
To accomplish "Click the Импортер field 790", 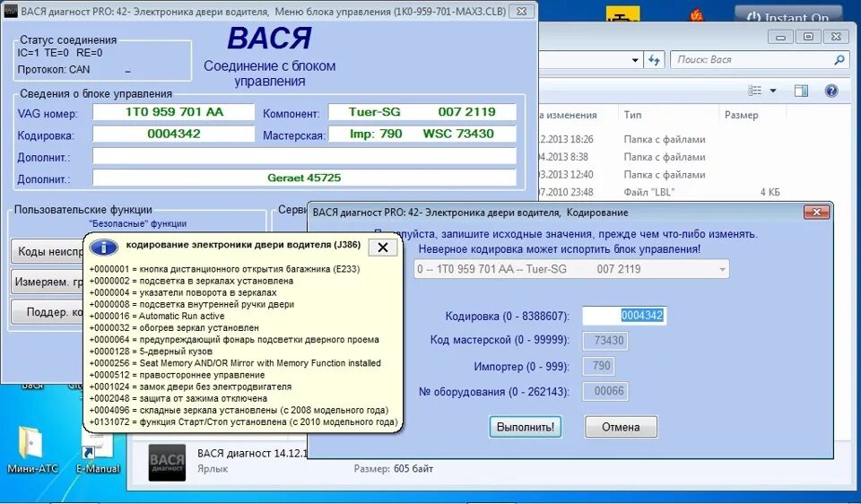I will [x=598, y=366].
